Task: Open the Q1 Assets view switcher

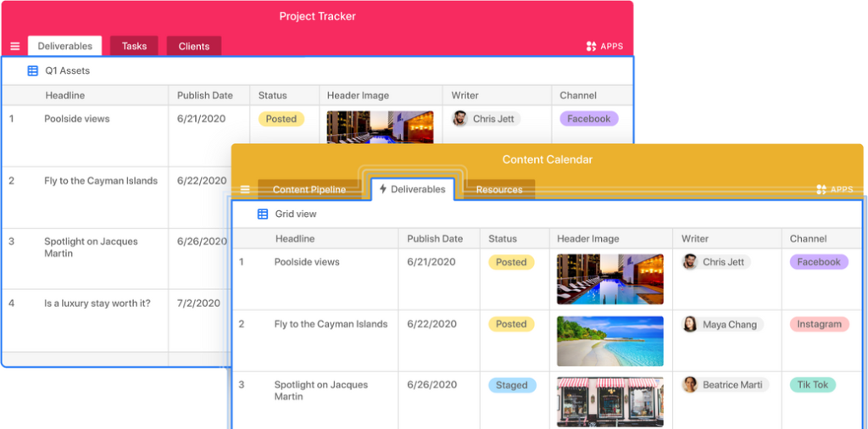Action: [58, 71]
